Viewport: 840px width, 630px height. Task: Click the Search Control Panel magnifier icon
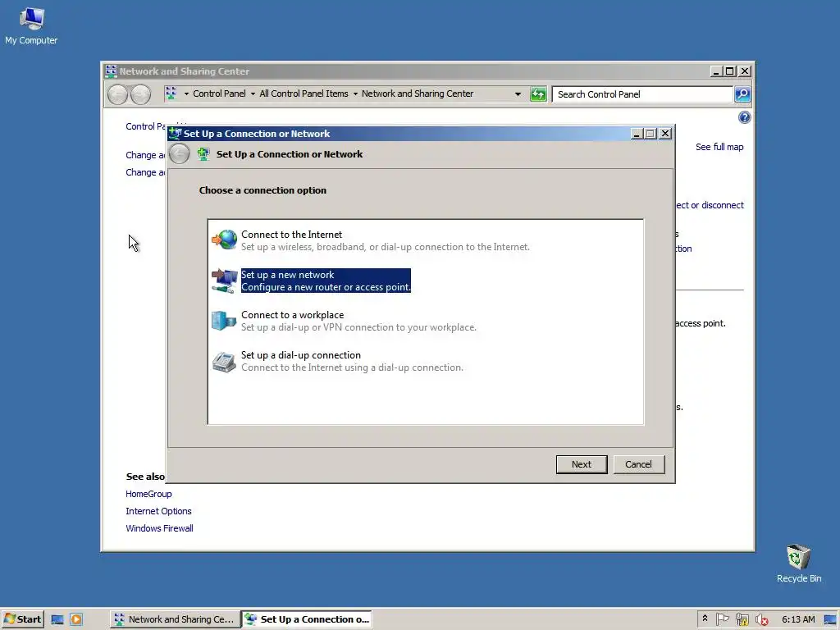(742, 94)
